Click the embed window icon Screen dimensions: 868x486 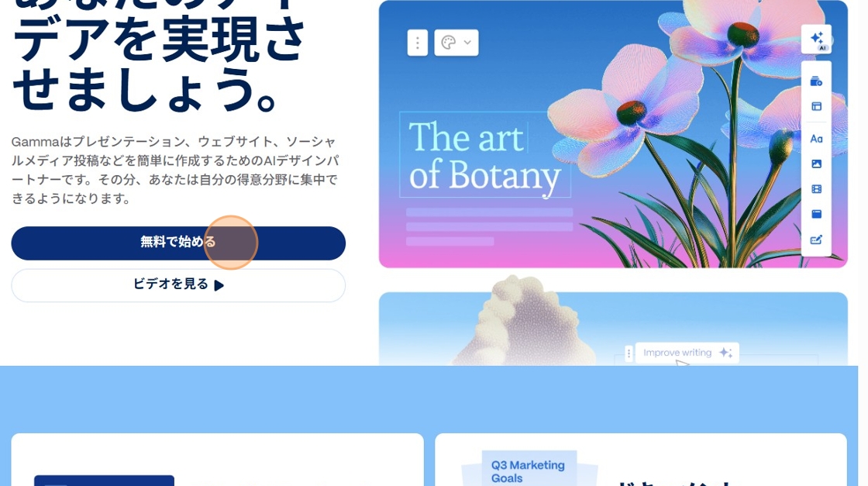817,214
